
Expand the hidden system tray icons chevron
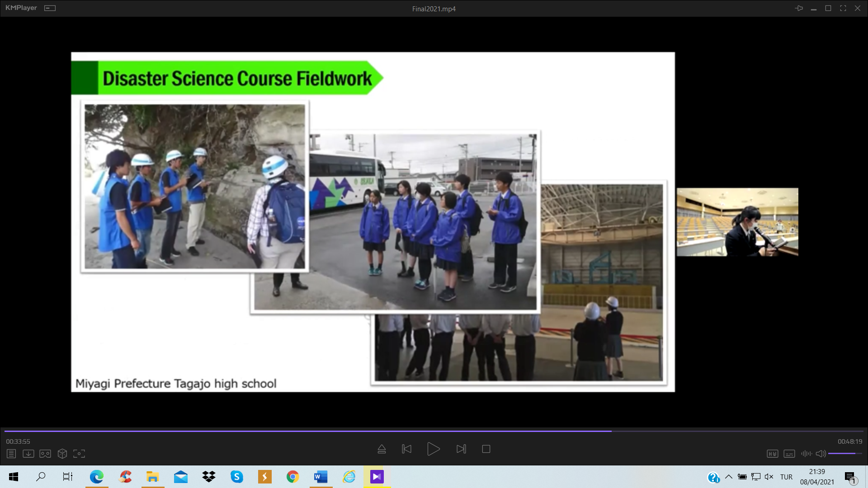(x=728, y=477)
